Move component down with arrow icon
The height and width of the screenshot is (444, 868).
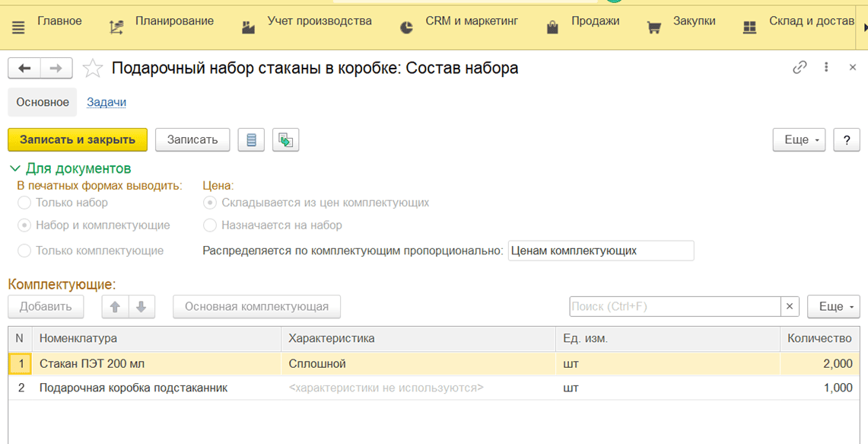click(x=141, y=307)
